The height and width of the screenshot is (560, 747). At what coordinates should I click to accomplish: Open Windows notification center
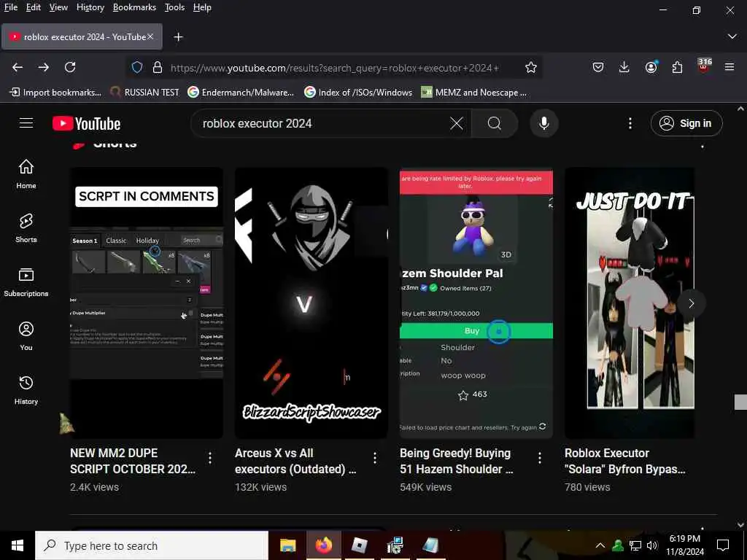tap(723, 545)
